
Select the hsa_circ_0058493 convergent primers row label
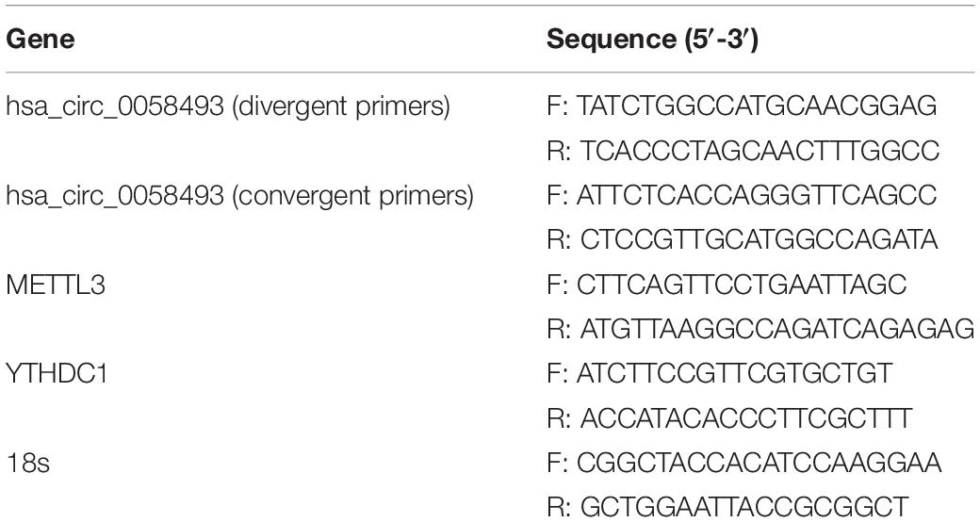(239, 196)
